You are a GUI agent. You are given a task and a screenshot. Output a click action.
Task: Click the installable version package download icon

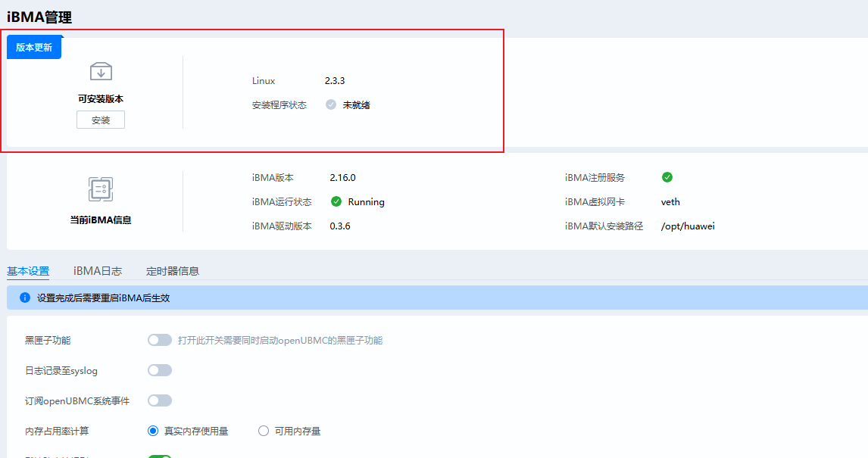pyautogui.click(x=101, y=72)
